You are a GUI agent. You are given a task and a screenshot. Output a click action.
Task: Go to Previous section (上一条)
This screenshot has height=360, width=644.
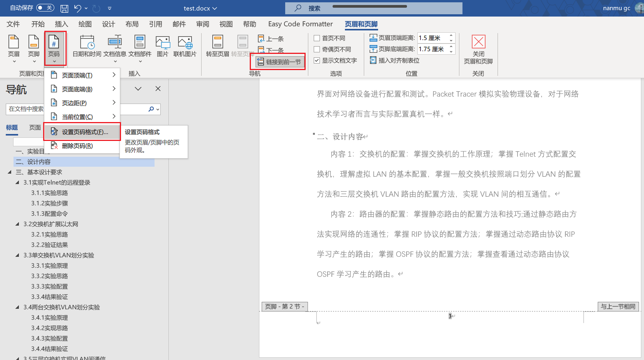[x=271, y=39]
